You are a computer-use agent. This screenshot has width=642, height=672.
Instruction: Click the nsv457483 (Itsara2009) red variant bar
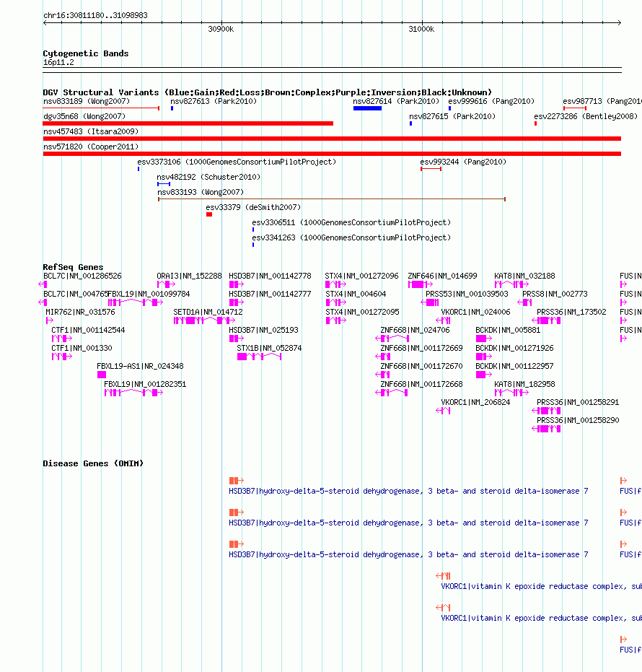(x=332, y=139)
